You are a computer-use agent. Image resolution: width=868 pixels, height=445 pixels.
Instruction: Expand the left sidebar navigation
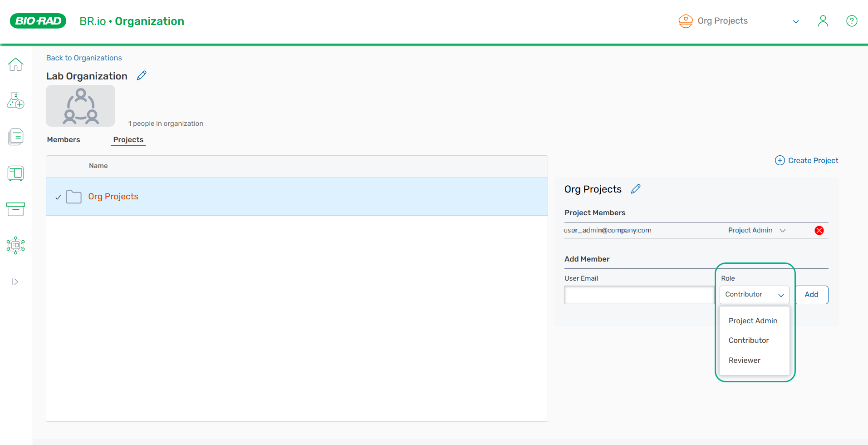click(15, 282)
